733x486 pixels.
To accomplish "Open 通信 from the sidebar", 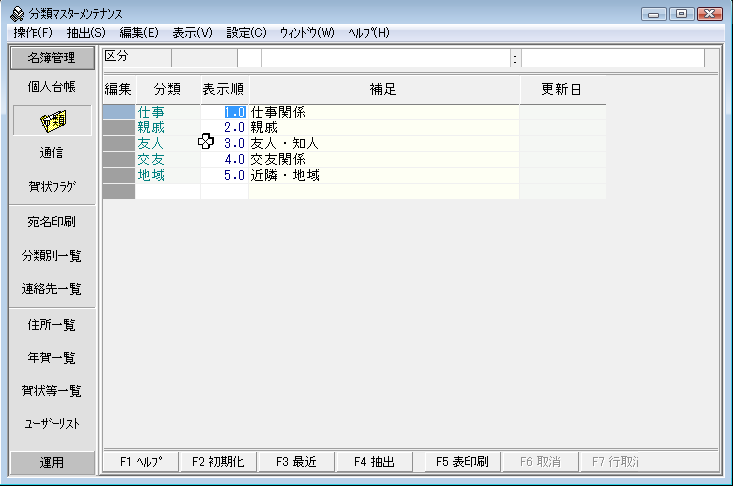I will 52,153.
